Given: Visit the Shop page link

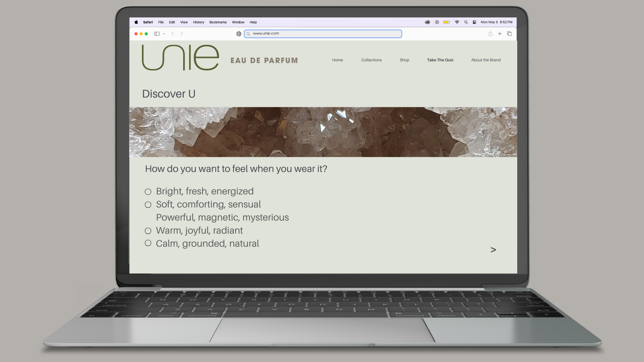Looking at the screenshot, I should 405,60.
